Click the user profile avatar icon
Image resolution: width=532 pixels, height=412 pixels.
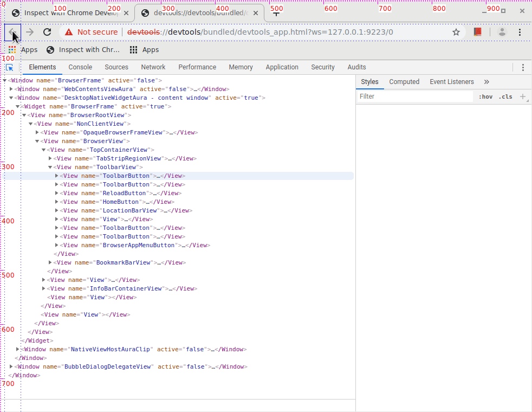502,33
